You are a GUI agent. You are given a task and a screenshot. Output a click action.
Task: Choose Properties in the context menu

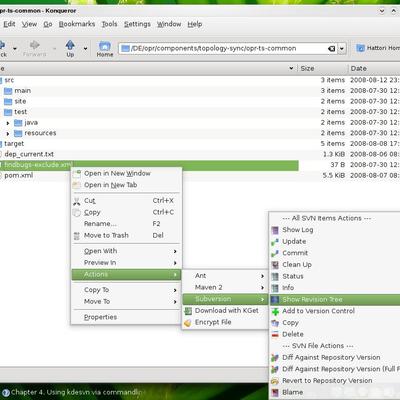click(126, 317)
